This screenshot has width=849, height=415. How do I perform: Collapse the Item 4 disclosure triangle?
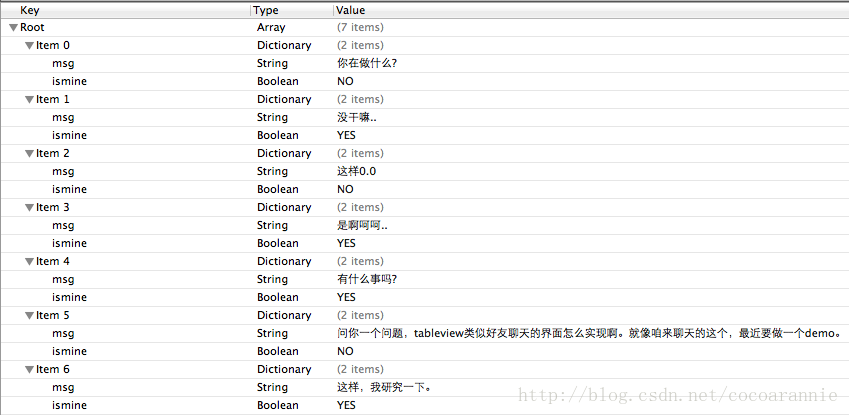pos(29,262)
